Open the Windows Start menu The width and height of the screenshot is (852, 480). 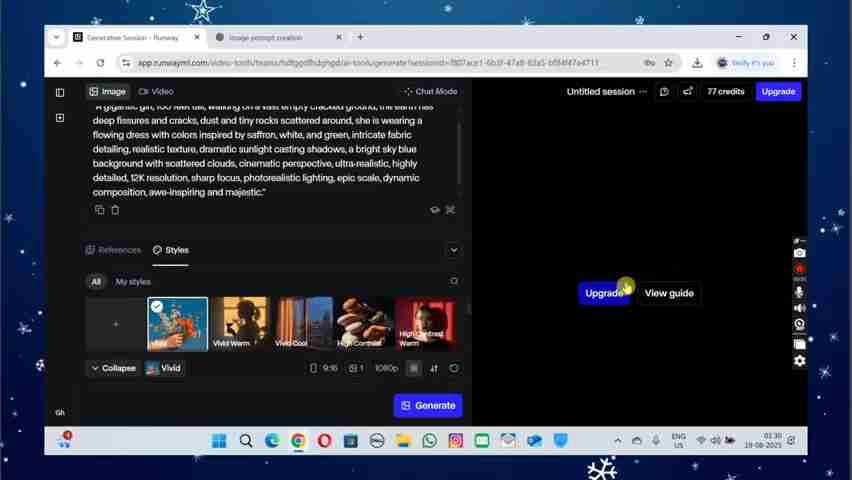point(219,440)
